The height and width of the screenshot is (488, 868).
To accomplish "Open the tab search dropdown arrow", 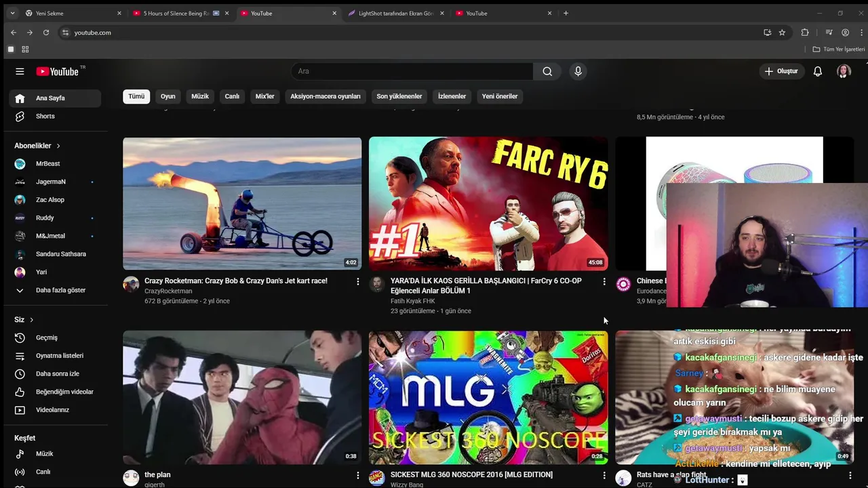I will click(x=12, y=13).
